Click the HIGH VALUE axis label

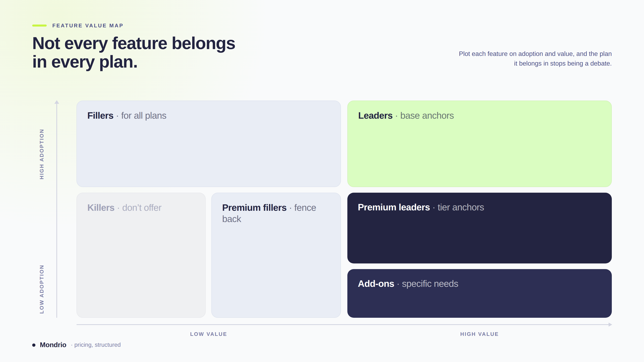click(x=479, y=334)
